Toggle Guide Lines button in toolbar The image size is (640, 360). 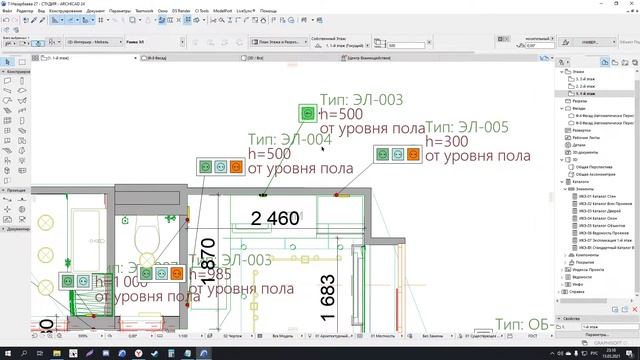55,20
